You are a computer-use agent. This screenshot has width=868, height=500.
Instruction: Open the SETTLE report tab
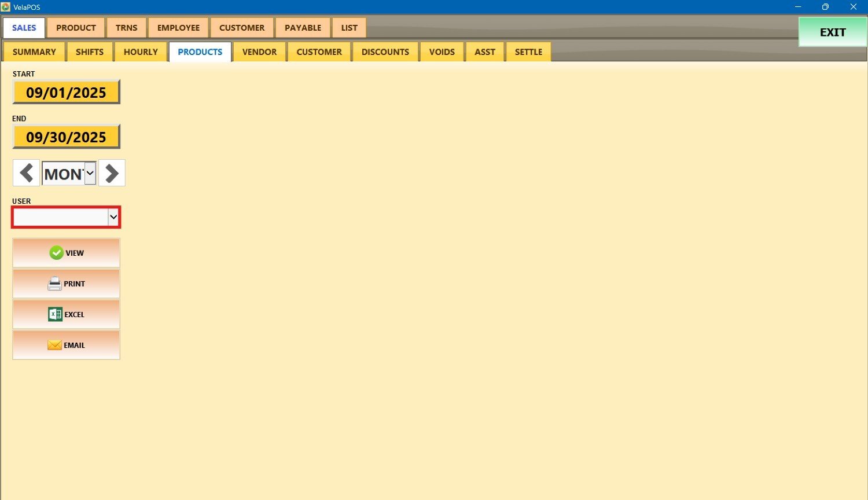click(x=528, y=52)
